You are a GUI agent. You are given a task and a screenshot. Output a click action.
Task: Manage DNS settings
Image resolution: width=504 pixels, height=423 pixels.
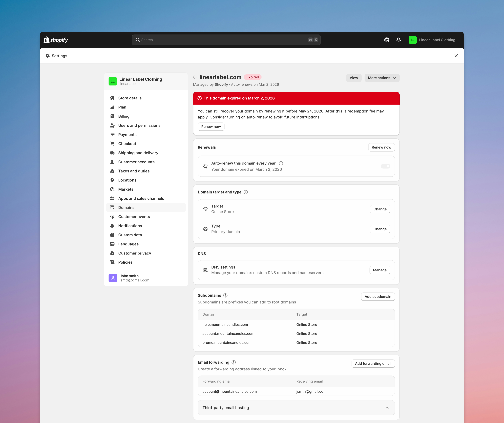click(380, 270)
